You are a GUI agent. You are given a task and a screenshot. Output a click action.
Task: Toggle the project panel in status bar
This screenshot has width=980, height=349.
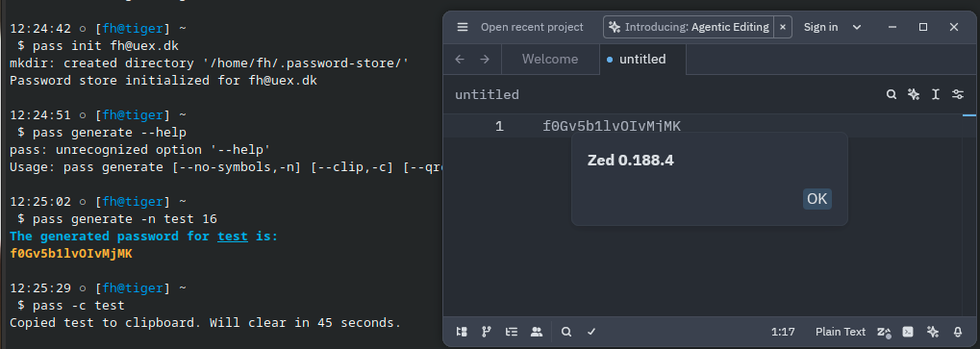click(x=462, y=332)
